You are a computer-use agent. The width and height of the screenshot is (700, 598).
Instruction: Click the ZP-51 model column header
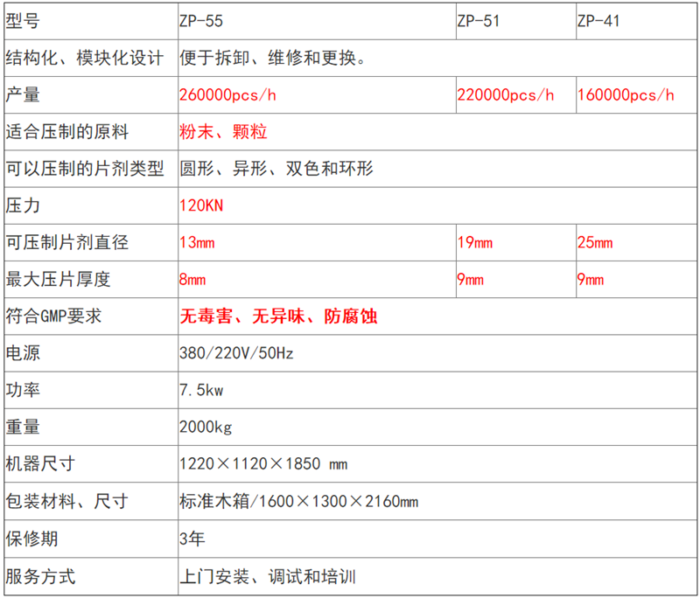[479, 20]
